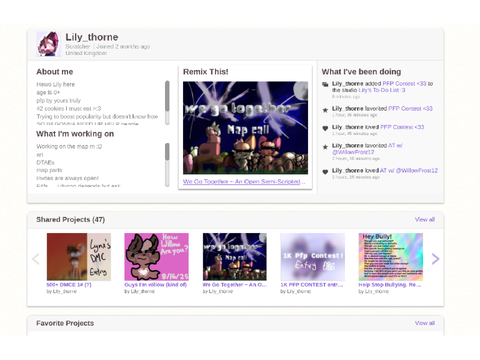Open the Help Stop Bullying project title link

tap(390, 285)
